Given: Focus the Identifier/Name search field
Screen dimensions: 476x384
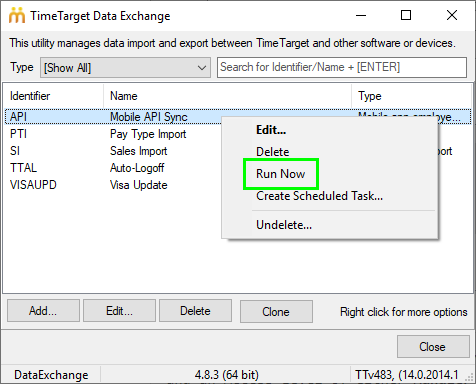Looking at the screenshot, I should click(342, 67).
